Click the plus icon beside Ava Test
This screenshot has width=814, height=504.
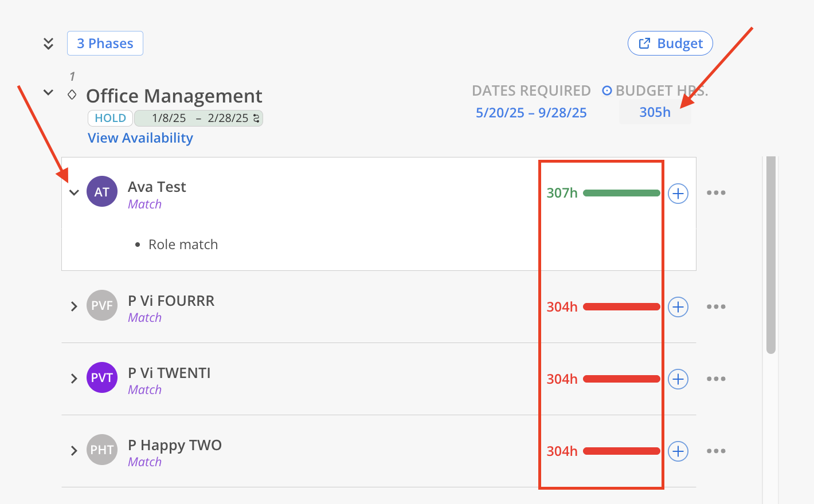click(x=678, y=194)
